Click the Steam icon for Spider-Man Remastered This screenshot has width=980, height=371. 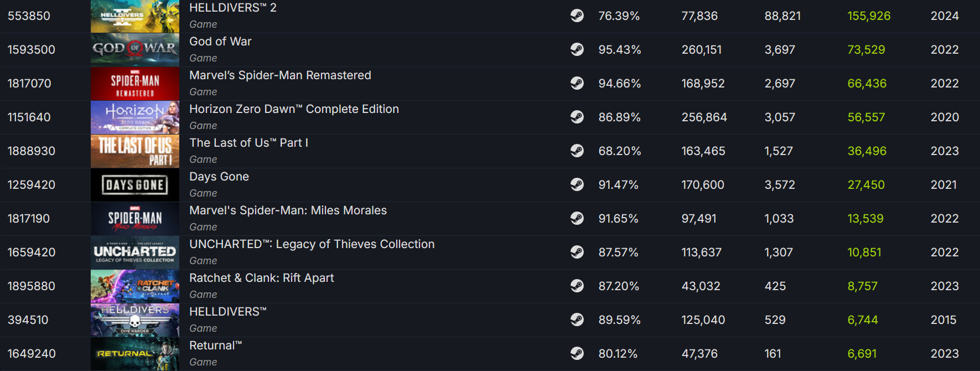pyautogui.click(x=577, y=83)
